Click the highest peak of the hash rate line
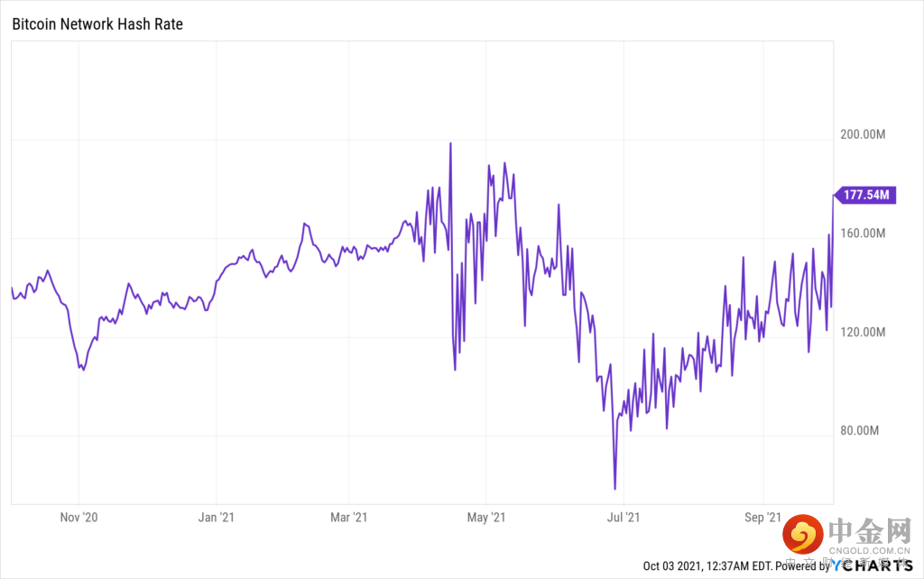Screen dimensions: 924x579 tap(450, 143)
